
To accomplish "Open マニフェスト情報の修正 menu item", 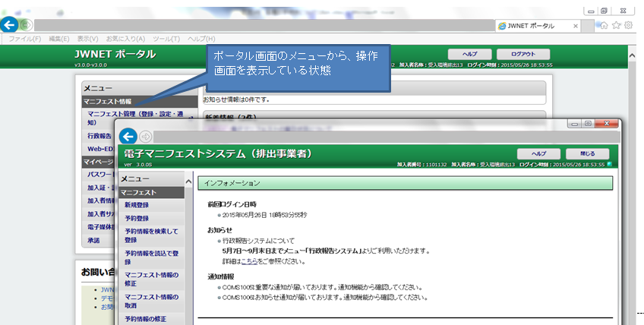I will click(152, 279).
